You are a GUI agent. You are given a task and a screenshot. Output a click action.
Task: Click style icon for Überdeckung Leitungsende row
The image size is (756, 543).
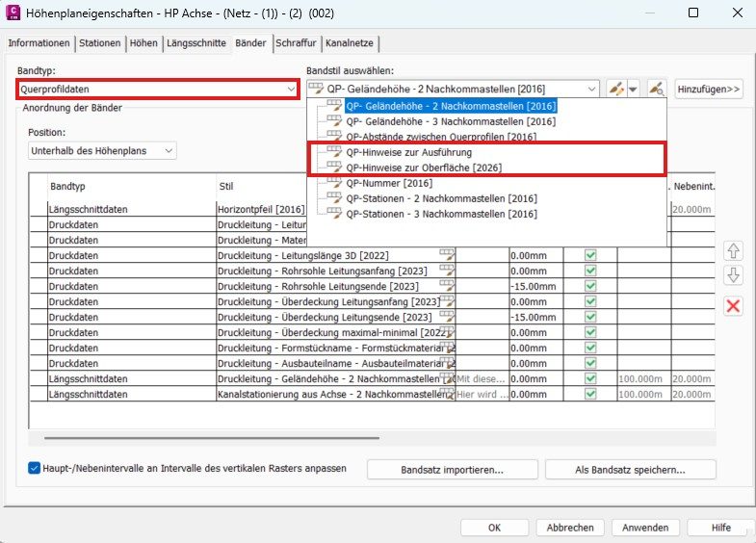coord(447,316)
